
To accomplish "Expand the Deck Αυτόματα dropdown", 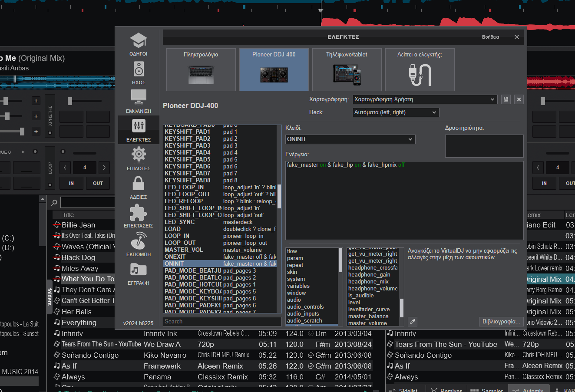I will [396, 112].
